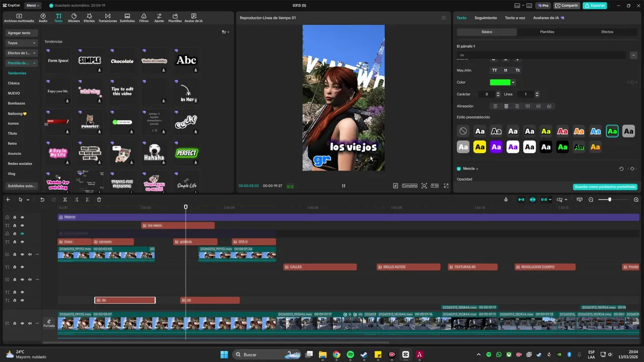This screenshot has width=644, height=362.
Task: Click the Exportar button
Action: (595, 6)
